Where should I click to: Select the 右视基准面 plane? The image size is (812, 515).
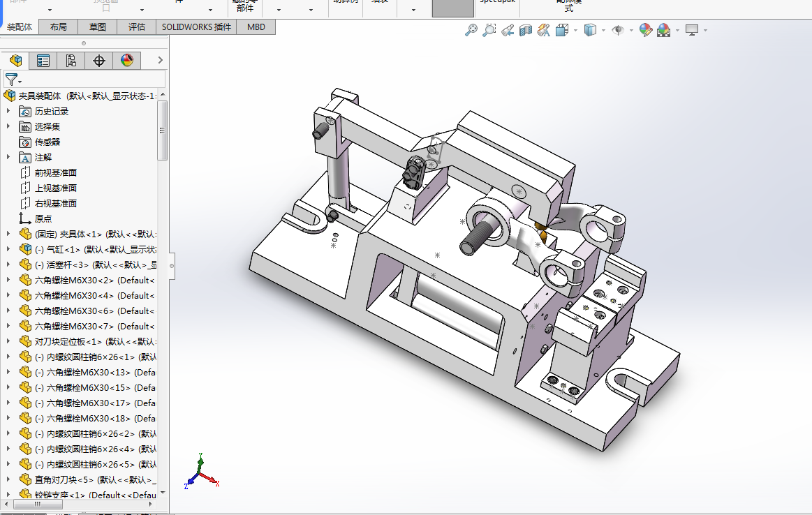tap(55, 203)
